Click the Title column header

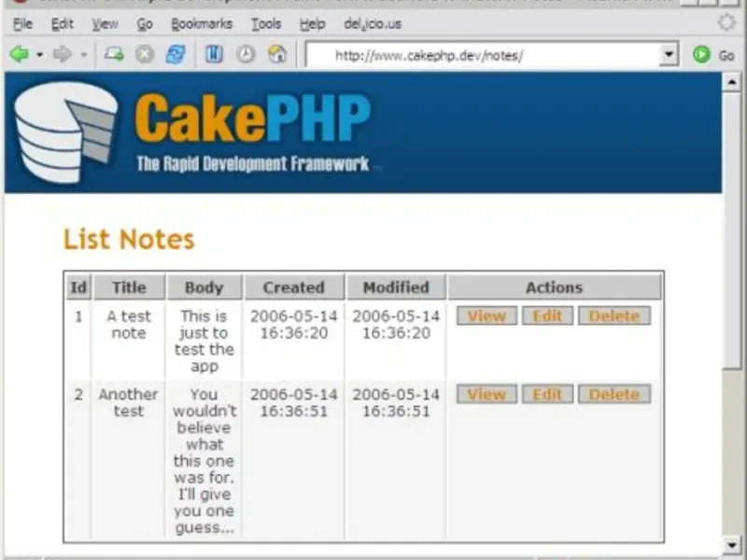click(129, 287)
